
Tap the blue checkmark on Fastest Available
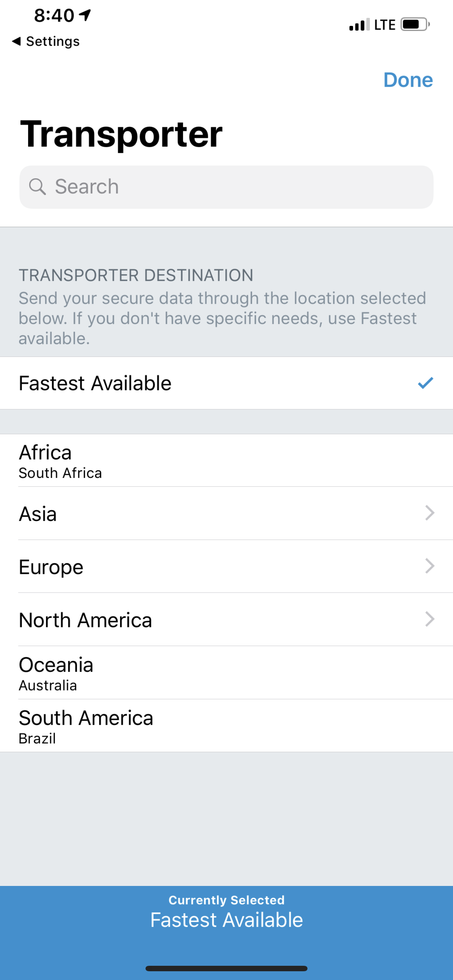tap(425, 383)
